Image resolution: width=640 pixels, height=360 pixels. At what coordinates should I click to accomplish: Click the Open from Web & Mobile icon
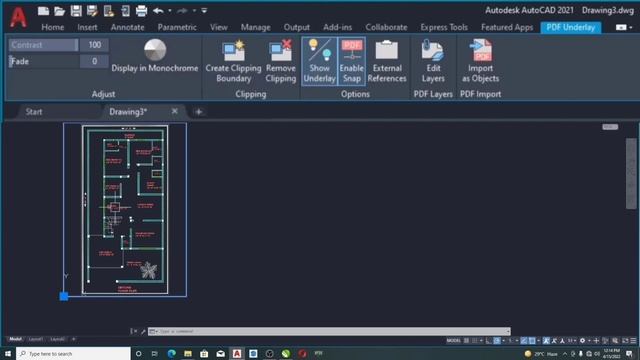[109, 11]
